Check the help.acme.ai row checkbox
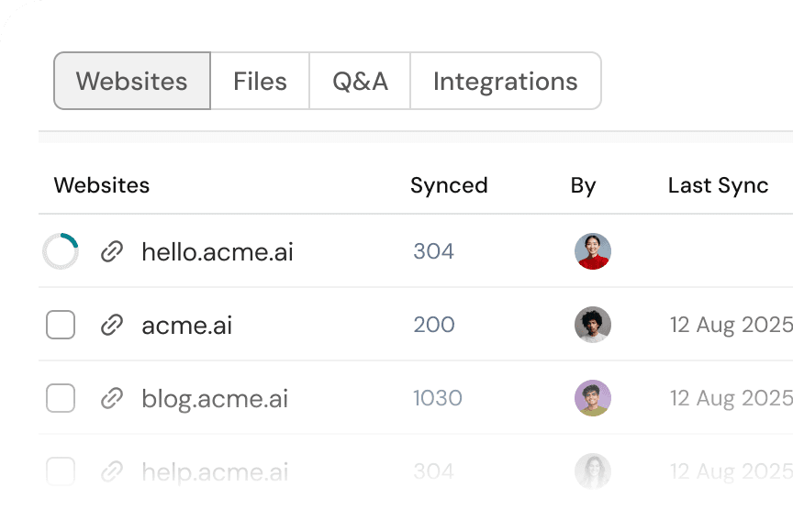The height and width of the screenshot is (532, 793). [61, 471]
